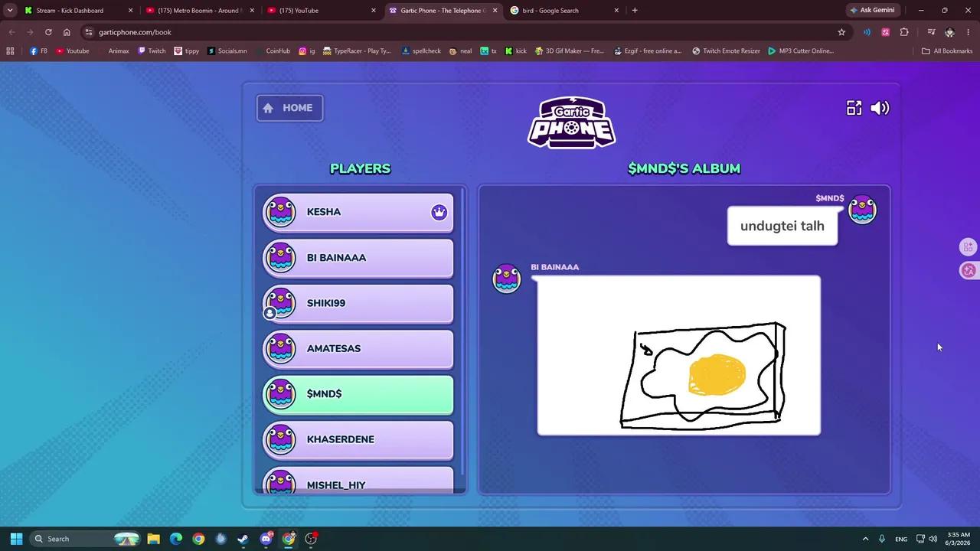Open the Twitch bookmark
Viewport: 980px width, 551px height.
152,51
